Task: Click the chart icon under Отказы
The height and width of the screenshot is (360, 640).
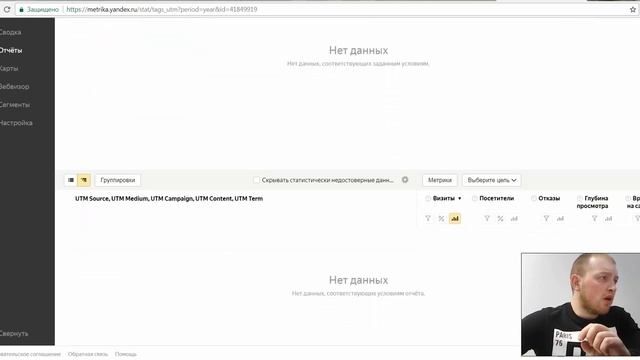Action: (x=560, y=219)
